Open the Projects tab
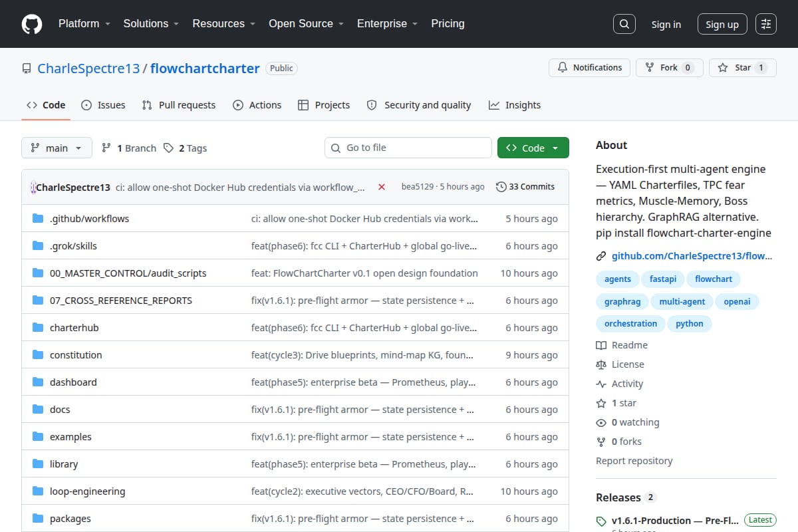 point(324,105)
